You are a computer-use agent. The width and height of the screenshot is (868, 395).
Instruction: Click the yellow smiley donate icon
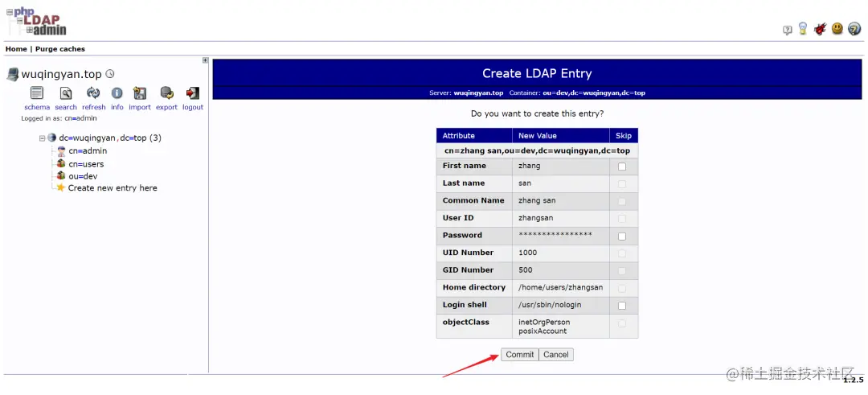(837, 29)
